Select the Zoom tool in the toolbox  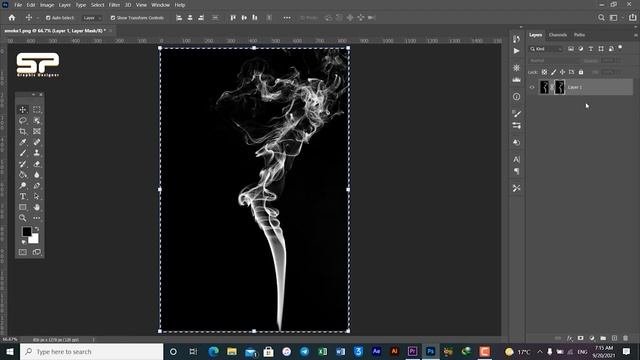23,218
